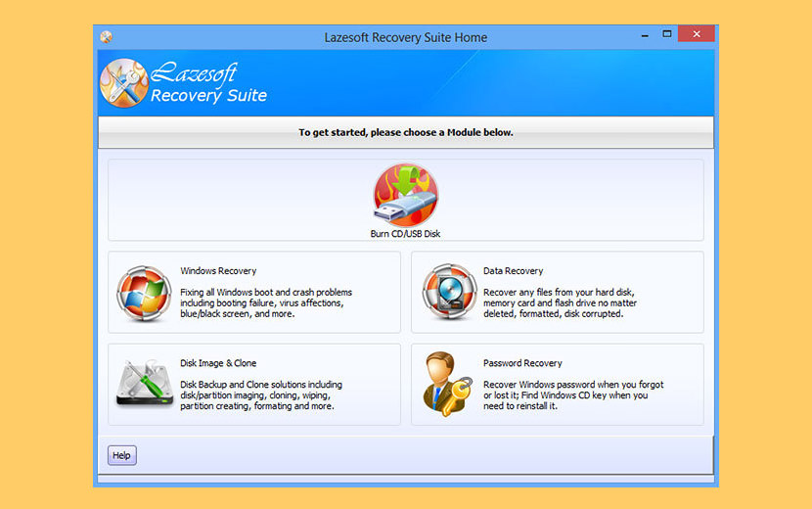Click the 'Recover any files from your hard disk' description
Viewport: 812px width, 509px height.
[560, 303]
